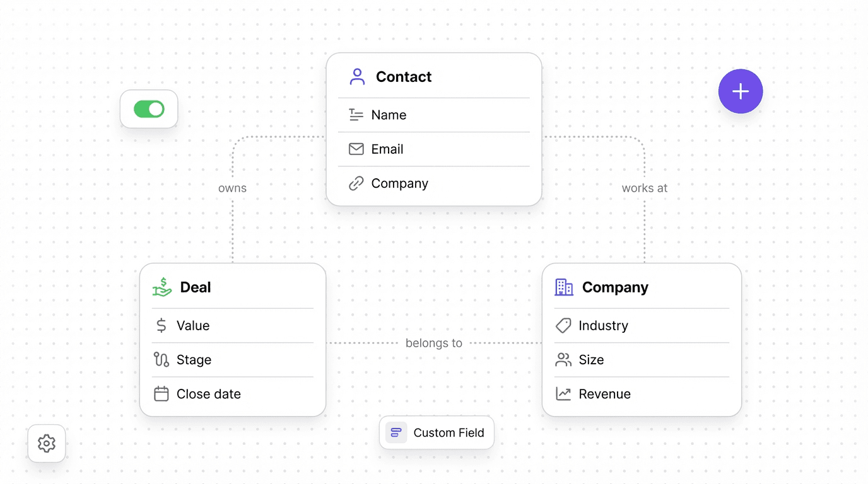Click the tag icon beside Industry
This screenshot has width=868, height=484.
(x=563, y=325)
